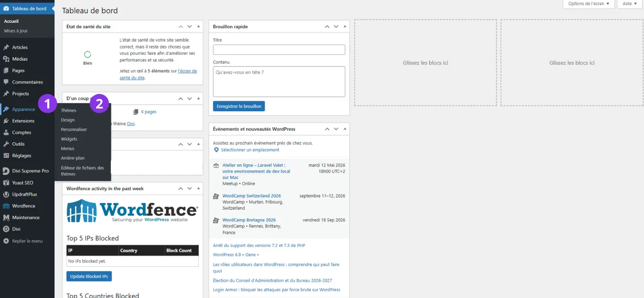Open the Extensions plug icon
The height and width of the screenshot is (298, 644).
click(x=6, y=121)
